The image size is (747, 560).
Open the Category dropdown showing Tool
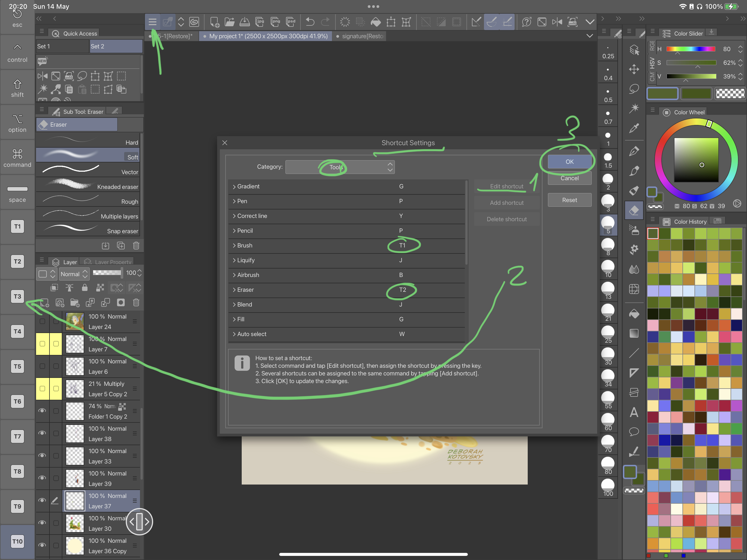[340, 167]
